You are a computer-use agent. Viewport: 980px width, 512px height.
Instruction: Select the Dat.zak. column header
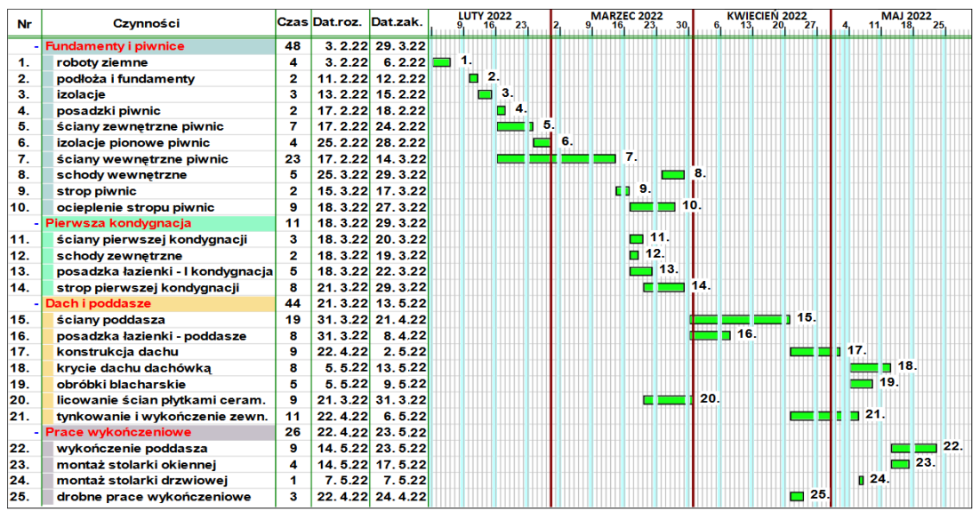[398, 22]
